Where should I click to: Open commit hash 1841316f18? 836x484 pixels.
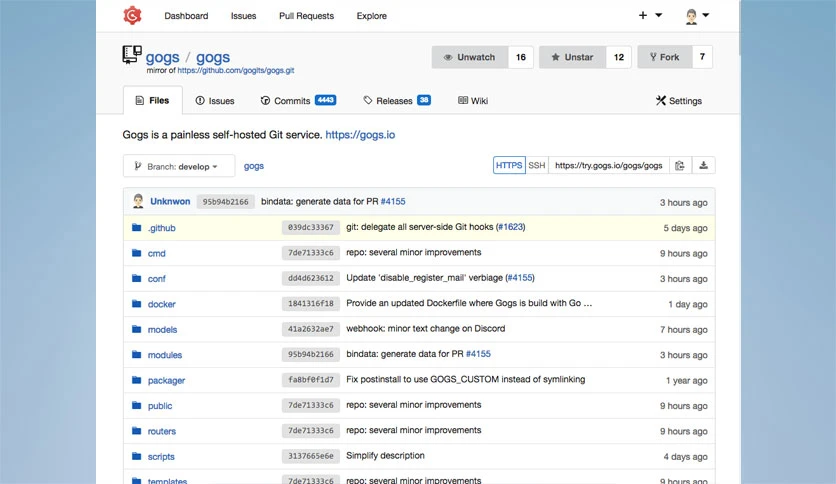[311, 303]
